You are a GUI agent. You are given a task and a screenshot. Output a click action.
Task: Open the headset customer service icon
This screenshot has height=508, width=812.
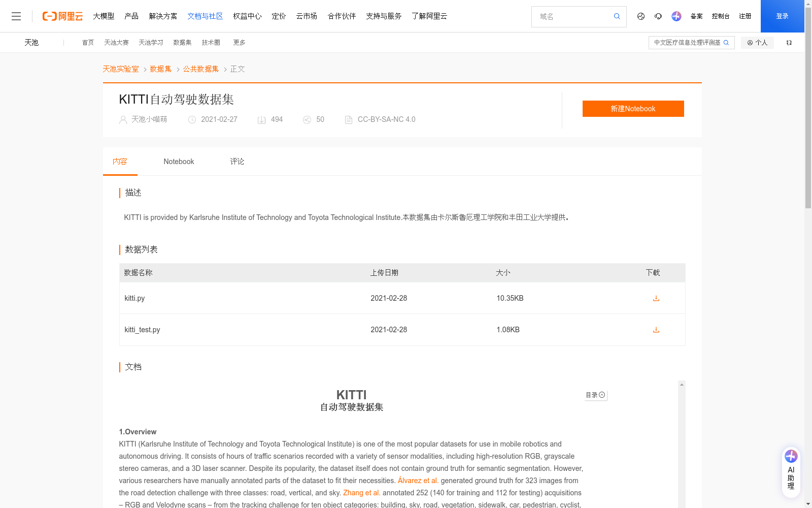(658, 16)
